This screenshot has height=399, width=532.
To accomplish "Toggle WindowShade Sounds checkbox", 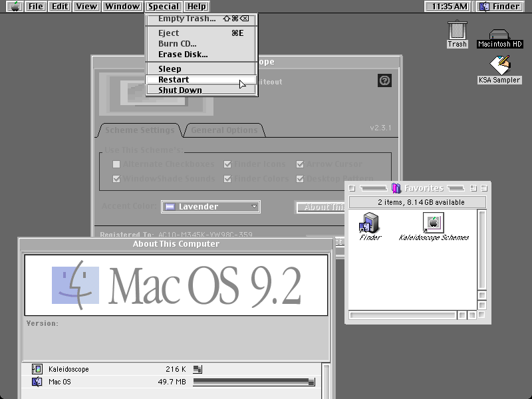I will pyautogui.click(x=116, y=179).
